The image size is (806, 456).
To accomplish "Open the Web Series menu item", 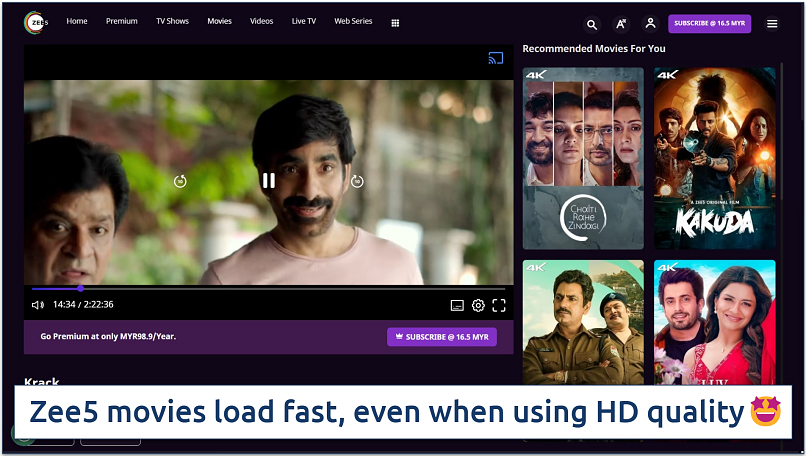I will (x=353, y=21).
